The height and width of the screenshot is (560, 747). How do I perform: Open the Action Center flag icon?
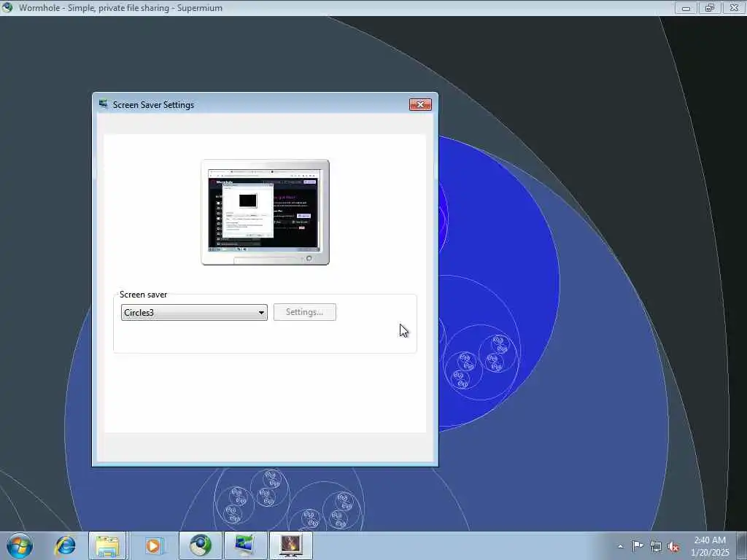pyautogui.click(x=638, y=546)
